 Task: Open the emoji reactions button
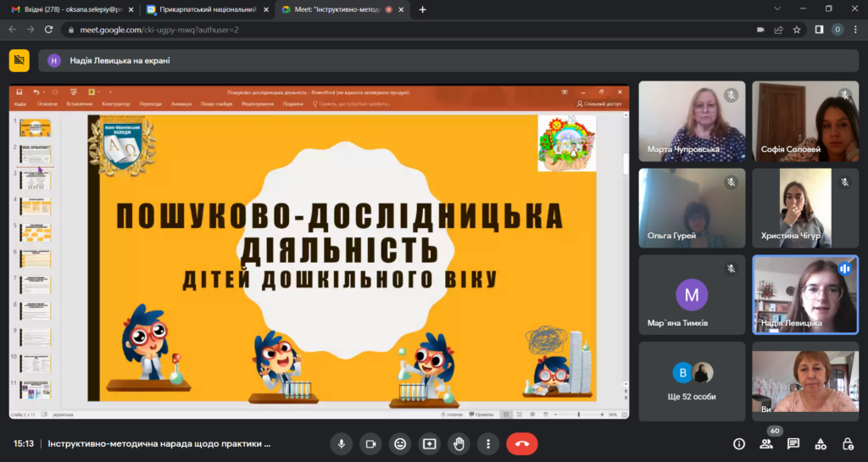coord(400,443)
